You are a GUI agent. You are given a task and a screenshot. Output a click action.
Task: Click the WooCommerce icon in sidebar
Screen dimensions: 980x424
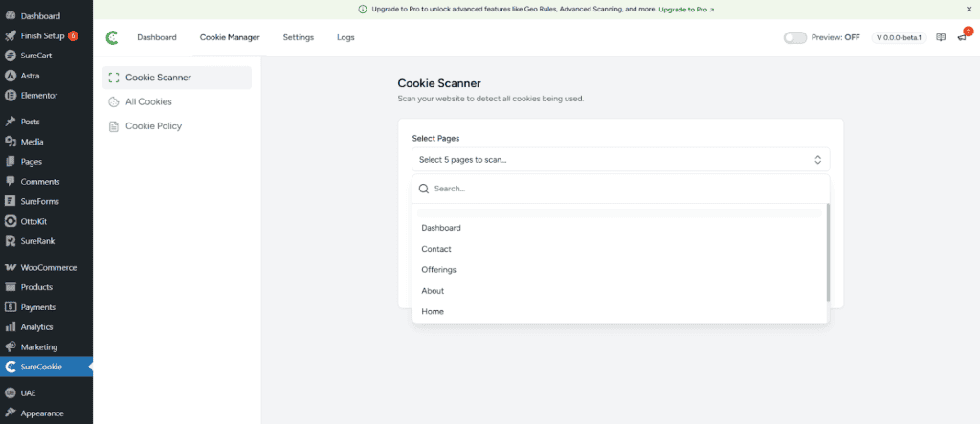(x=10, y=268)
